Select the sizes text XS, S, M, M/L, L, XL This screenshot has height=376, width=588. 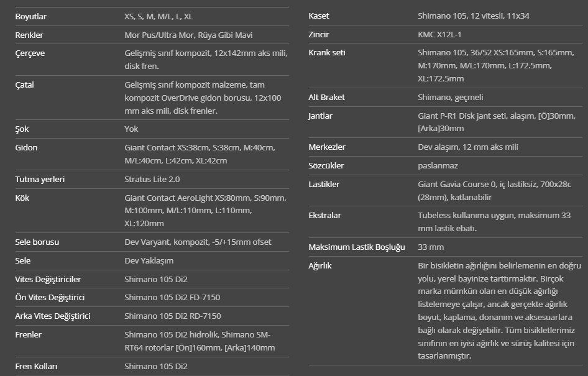pyautogui.click(x=158, y=17)
